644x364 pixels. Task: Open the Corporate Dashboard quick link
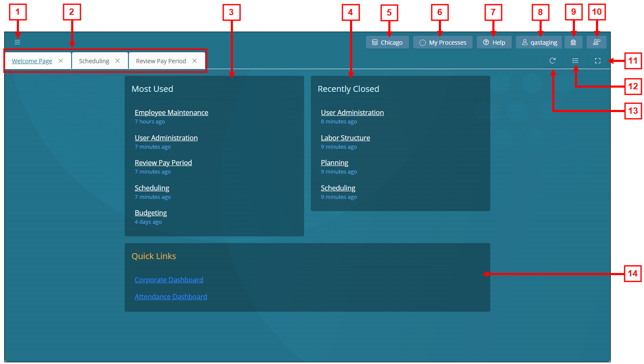pyautogui.click(x=168, y=279)
